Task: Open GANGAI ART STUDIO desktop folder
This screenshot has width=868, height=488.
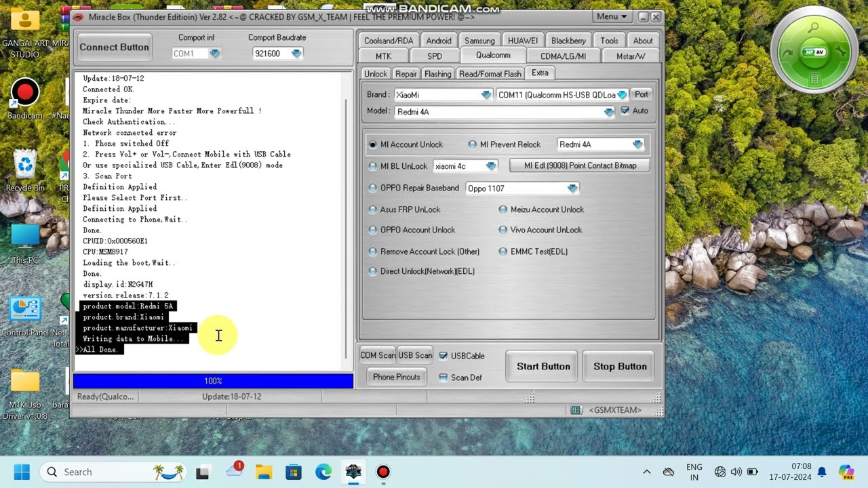Action: (25, 33)
